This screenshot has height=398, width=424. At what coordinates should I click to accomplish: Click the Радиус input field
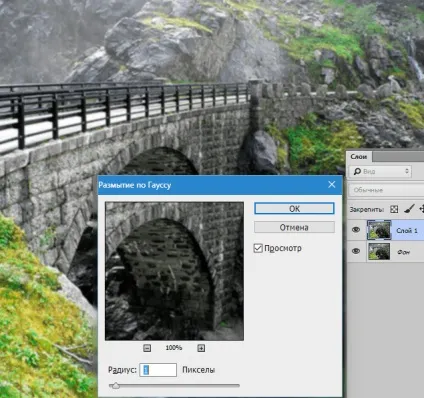click(158, 370)
